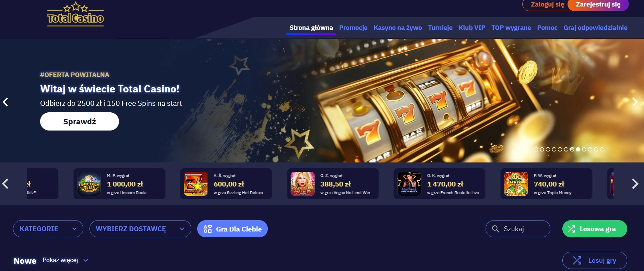Click the Zarejestruj się button
The width and height of the screenshot is (644, 271).
[598, 4]
